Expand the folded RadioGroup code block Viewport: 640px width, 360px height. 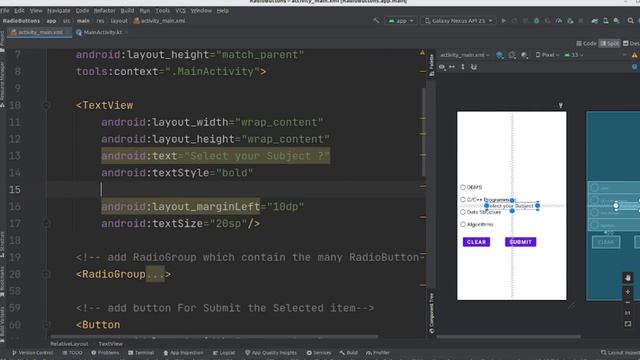click(155, 274)
